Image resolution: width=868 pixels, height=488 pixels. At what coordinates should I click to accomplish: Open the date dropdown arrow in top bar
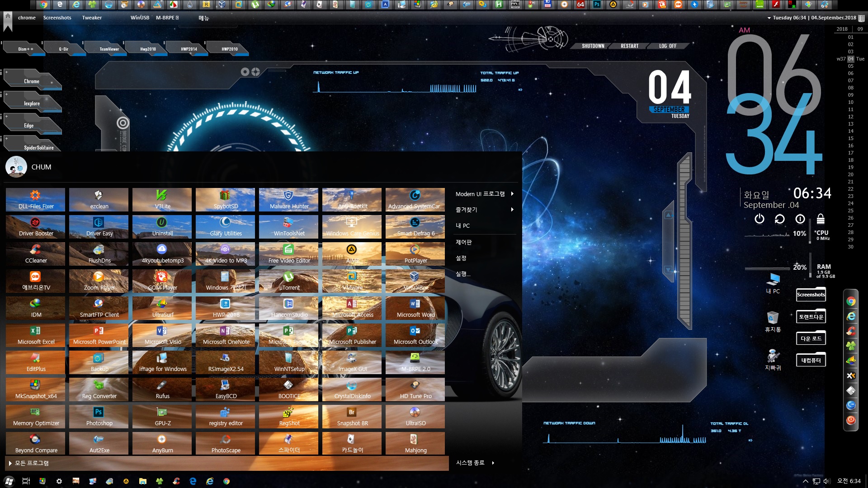[769, 18]
